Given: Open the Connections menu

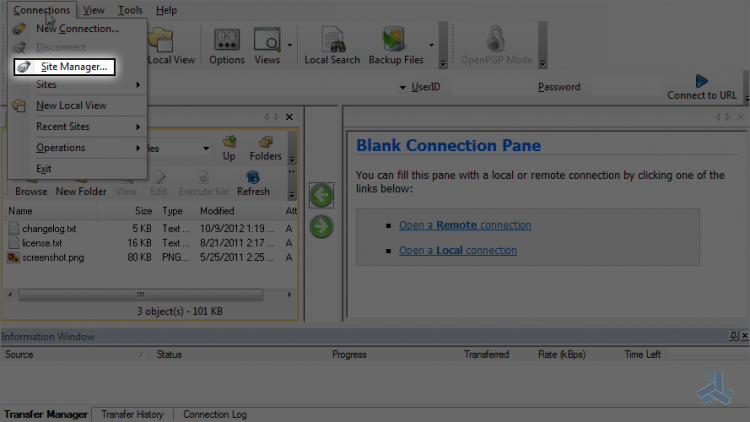Looking at the screenshot, I should 42,10.
